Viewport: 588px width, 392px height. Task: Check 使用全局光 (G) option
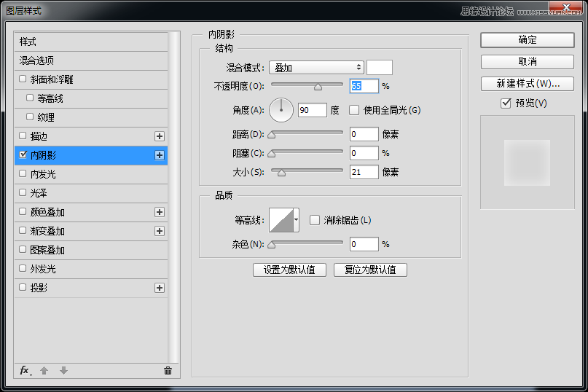coord(354,110)
